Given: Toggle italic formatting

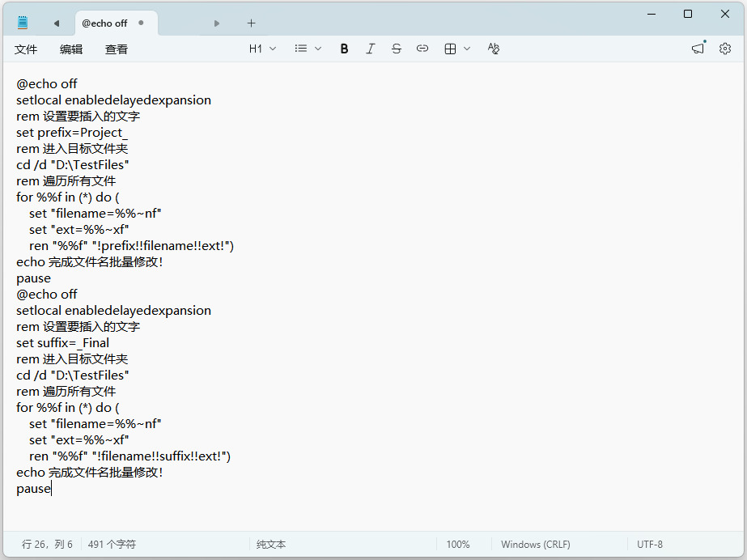Looking at the screenshot, I should coord(370,49).
